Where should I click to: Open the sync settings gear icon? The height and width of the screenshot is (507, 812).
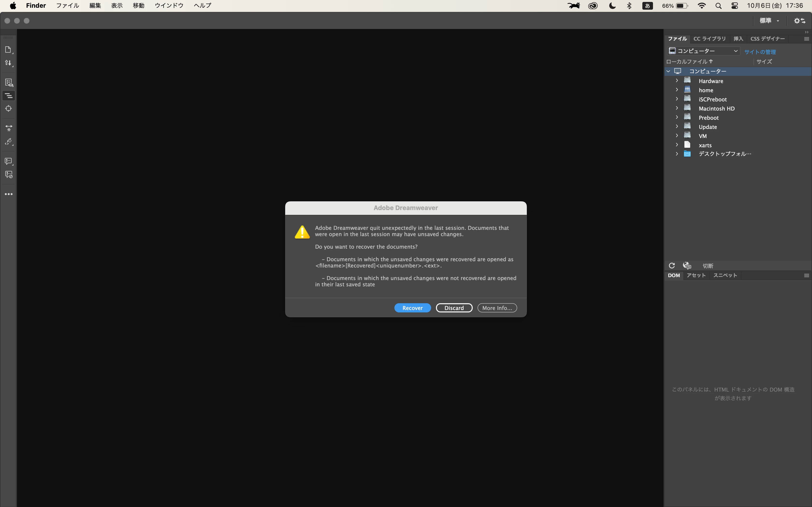(799, 21)
